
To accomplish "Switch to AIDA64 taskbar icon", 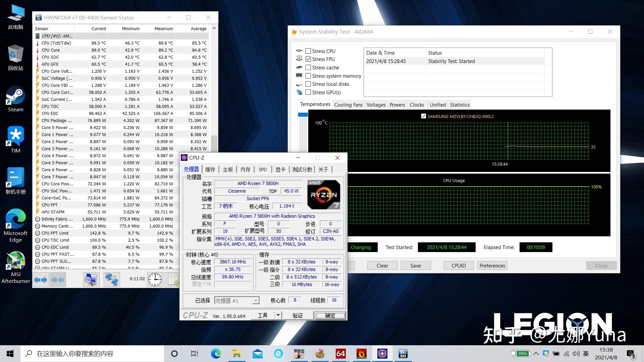I will coord(341,354).
